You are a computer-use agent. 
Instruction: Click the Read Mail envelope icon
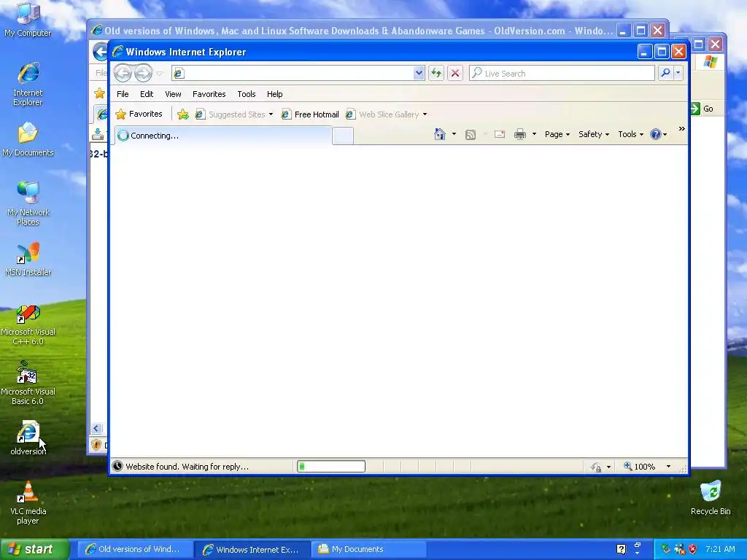[x=499, y=135]
